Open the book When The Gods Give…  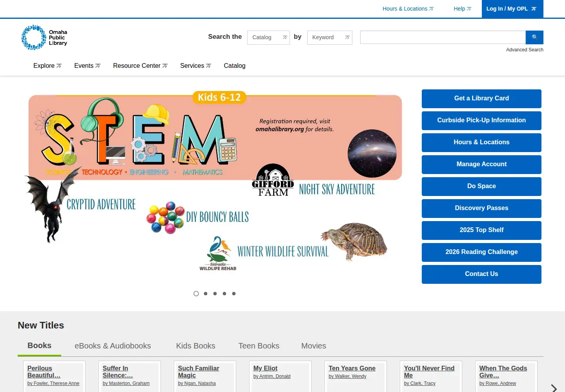click(503, 372)
